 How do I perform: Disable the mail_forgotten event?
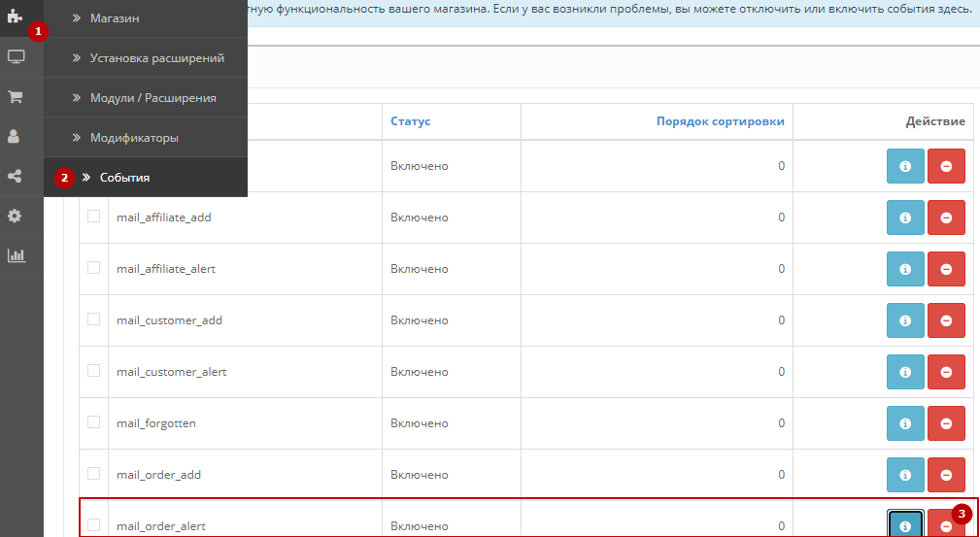[946, 423]
